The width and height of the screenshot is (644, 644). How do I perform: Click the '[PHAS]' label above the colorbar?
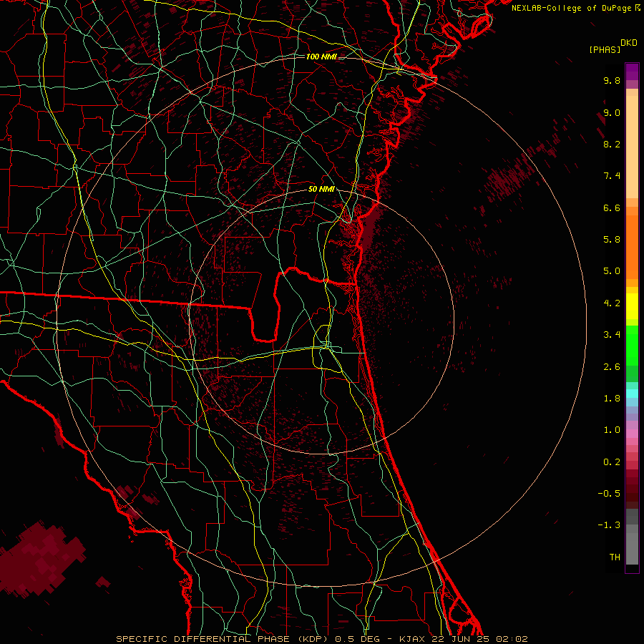click(605, 50)
